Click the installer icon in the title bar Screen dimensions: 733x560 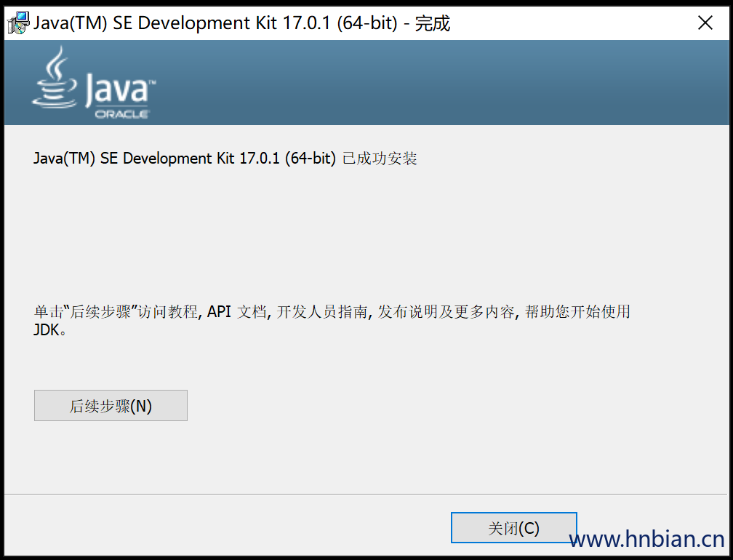click(19, 23)
